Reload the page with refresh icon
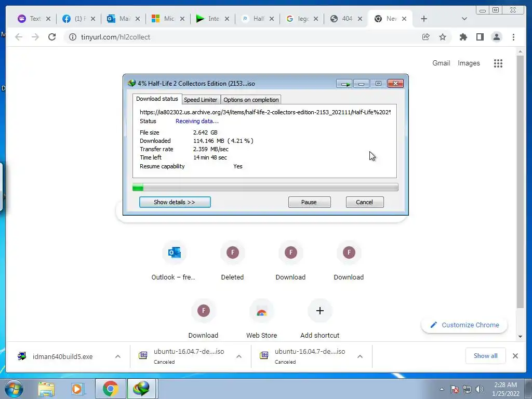532x399 pixels. (x=52, y=37)
